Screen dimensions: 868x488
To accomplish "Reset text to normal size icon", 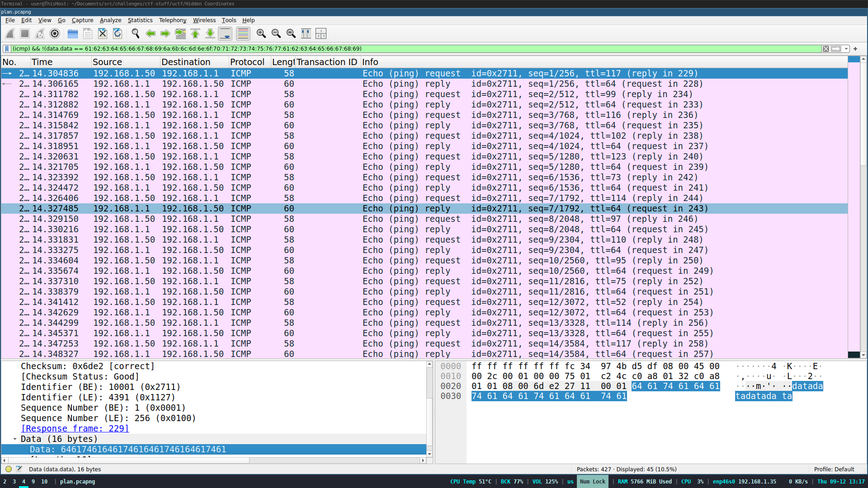I will (291, 33).
